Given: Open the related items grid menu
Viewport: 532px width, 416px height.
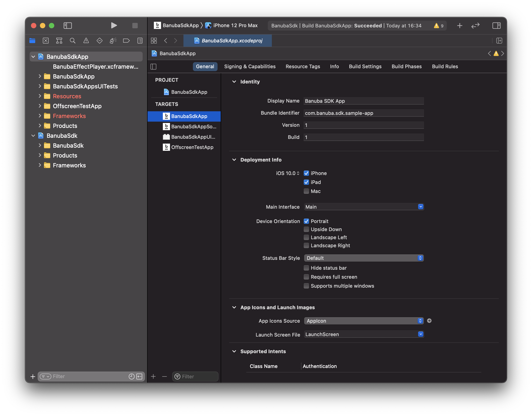Looking at the screenshot, I should (x=154, y=41).
